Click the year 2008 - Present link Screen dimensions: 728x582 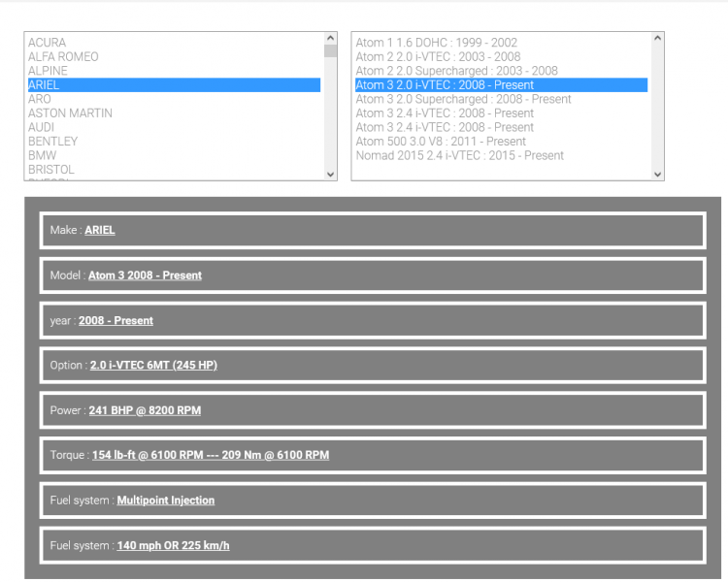click(x=116, y=321)
